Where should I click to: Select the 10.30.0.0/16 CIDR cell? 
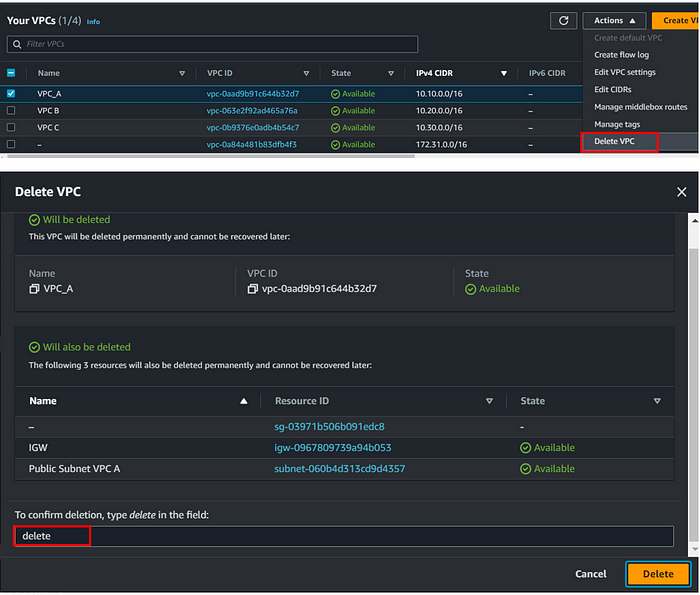click(x=439, y=128)
